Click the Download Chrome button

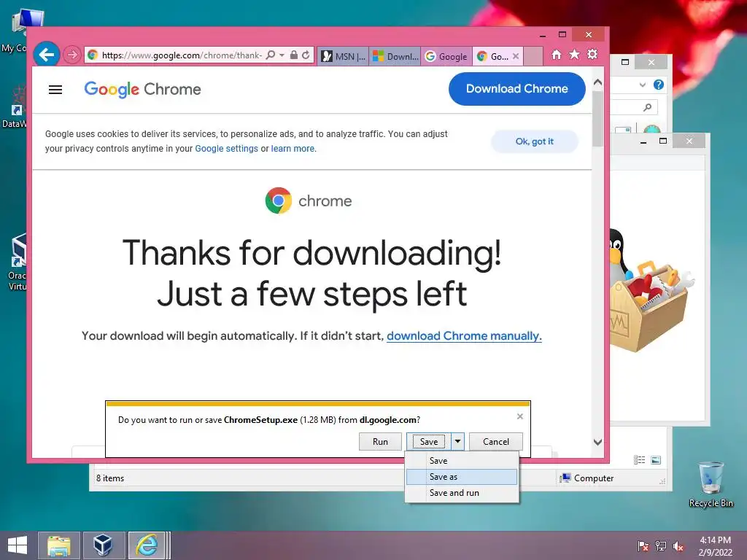517,88
